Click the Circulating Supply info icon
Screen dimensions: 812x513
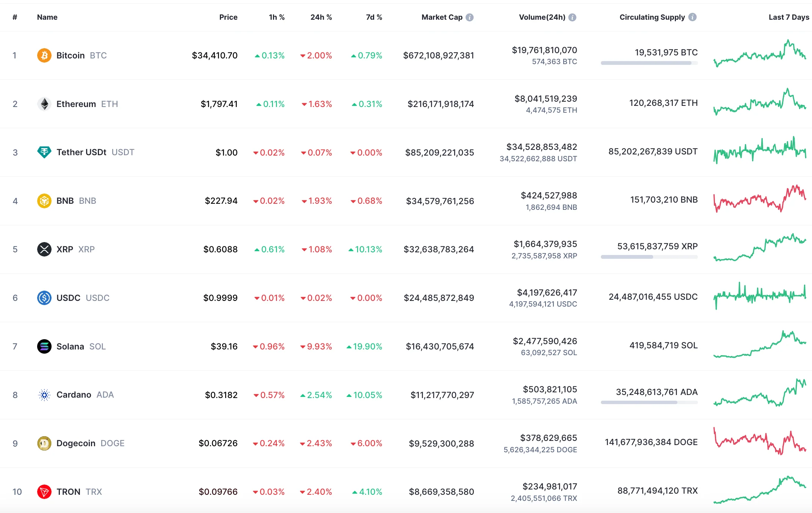[693, 17]
